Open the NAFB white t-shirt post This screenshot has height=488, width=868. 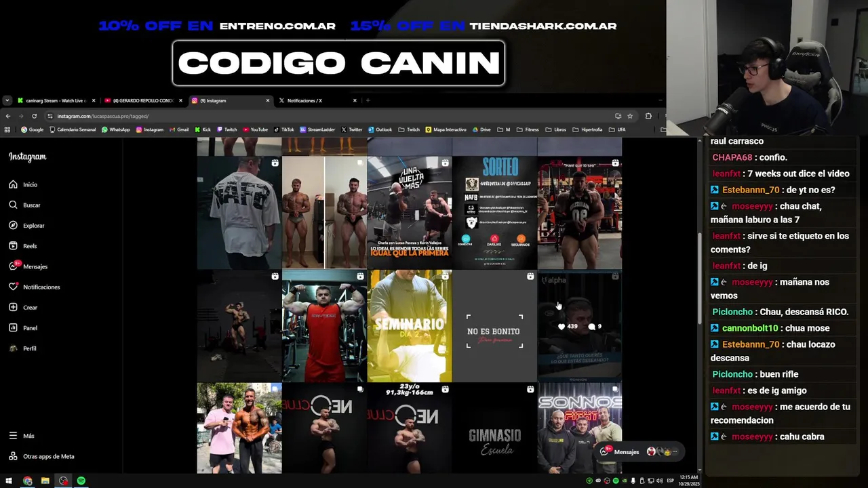(x=239, y=213)
